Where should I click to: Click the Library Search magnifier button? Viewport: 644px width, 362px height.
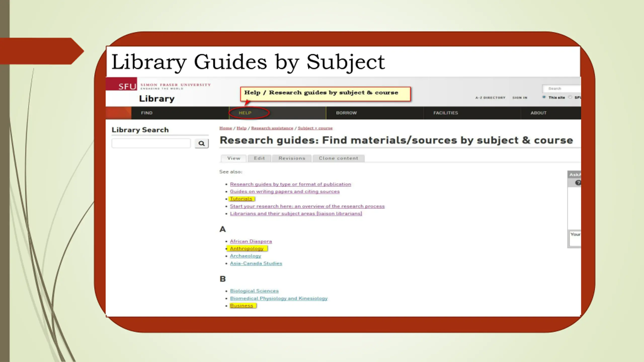202,143
